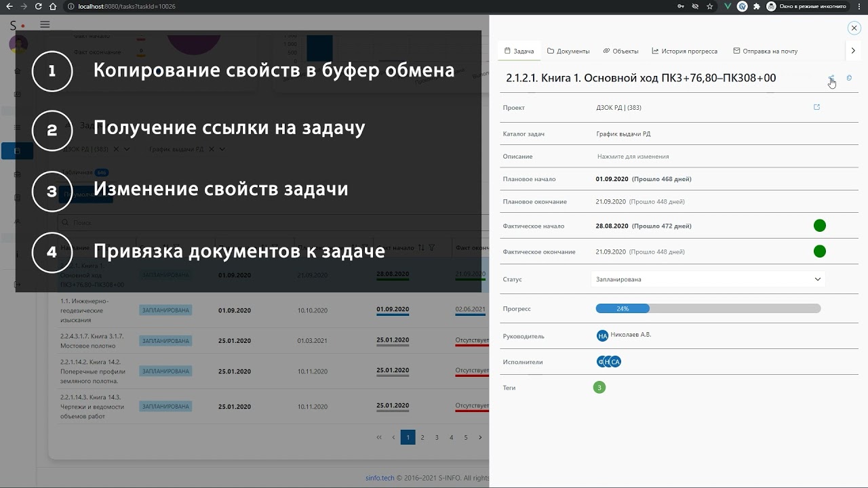
Task: Open the tags badge showing 3
Action: (599, 388)
